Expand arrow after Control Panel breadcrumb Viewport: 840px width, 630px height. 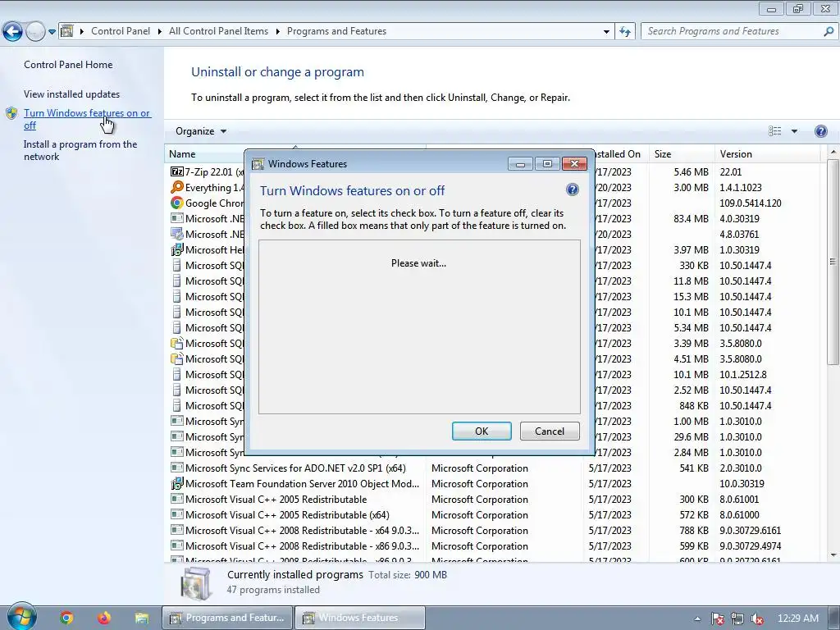tap(160, 32)
